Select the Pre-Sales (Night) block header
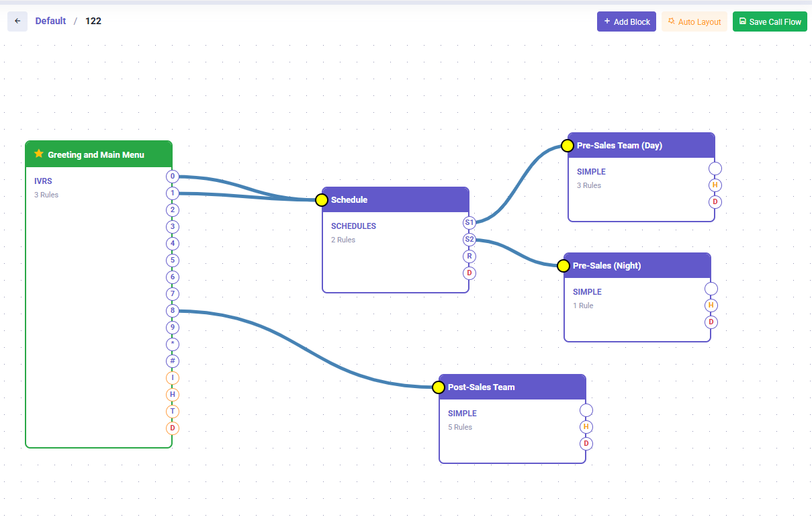 coord(637,266)
